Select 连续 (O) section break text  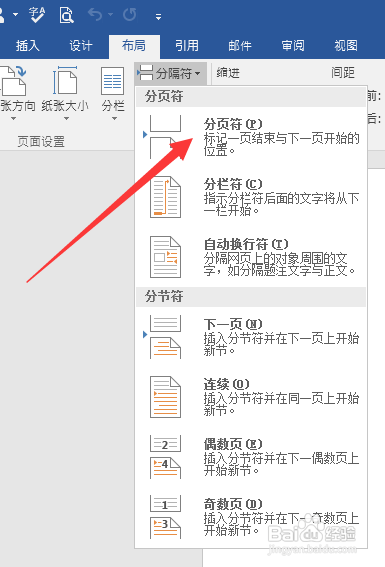227,384
